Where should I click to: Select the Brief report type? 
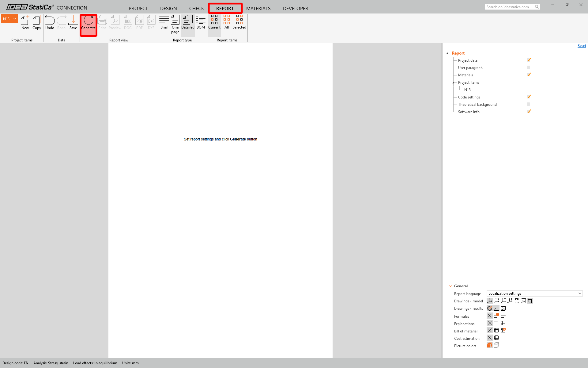164,22
